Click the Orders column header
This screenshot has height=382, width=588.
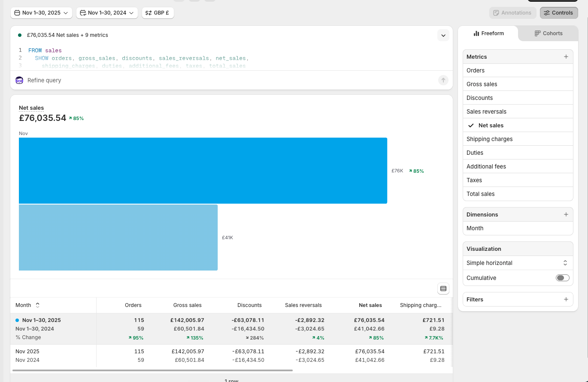[133, 305]
